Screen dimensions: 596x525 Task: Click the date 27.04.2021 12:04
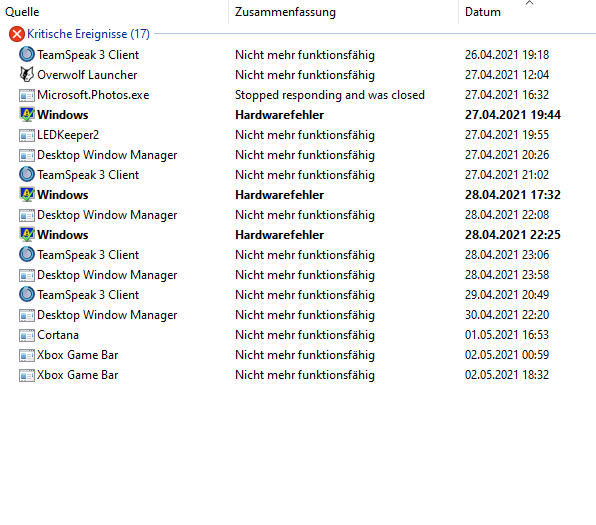(x=507, y=75)
